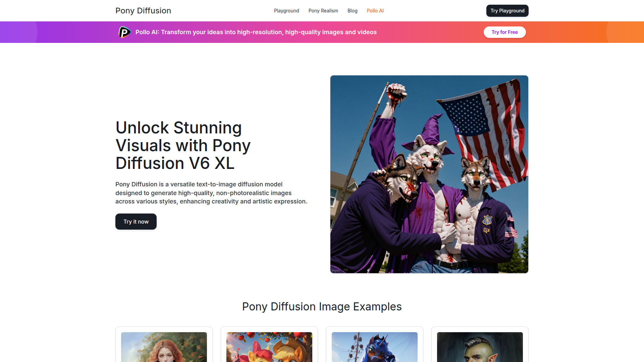Click the Pony Diffusion description paragraph
644x362 pixels.
(x=211, y=193)
